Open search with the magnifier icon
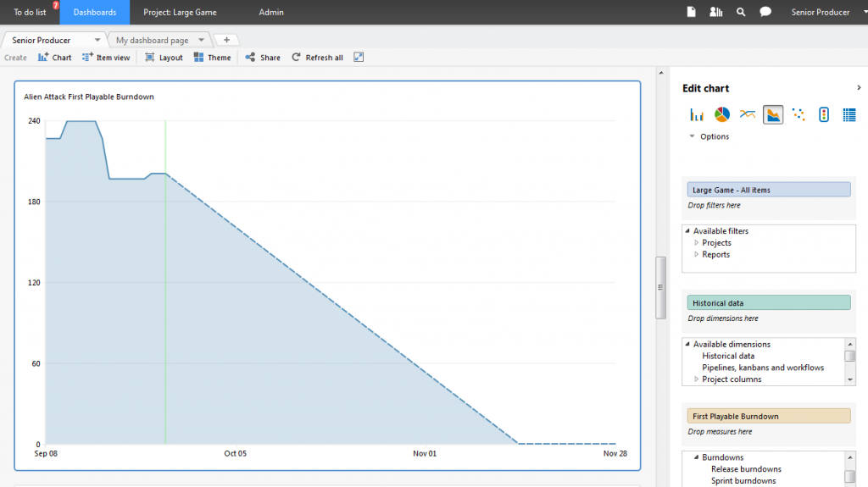 point(741,12)
